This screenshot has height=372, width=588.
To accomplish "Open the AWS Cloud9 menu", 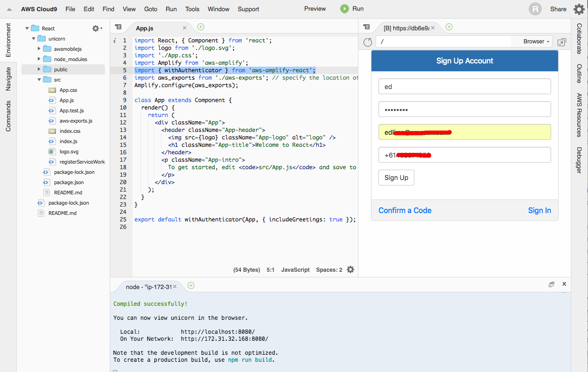I will 40,9.
